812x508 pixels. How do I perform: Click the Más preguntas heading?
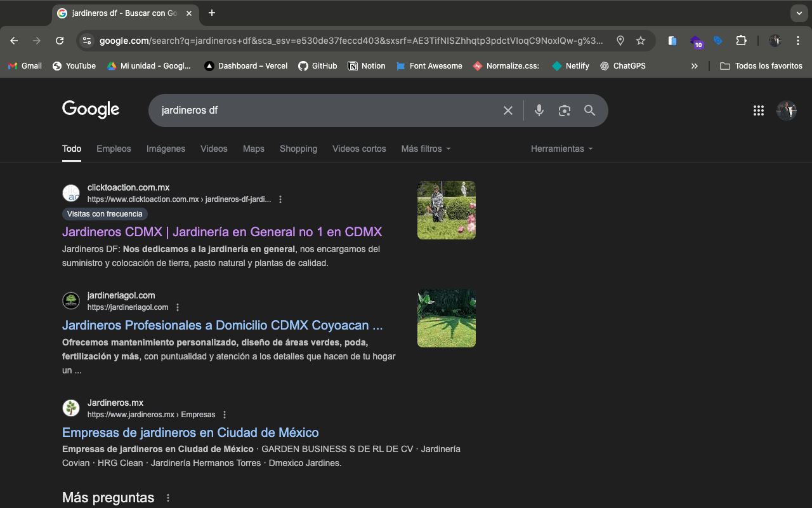108,498
